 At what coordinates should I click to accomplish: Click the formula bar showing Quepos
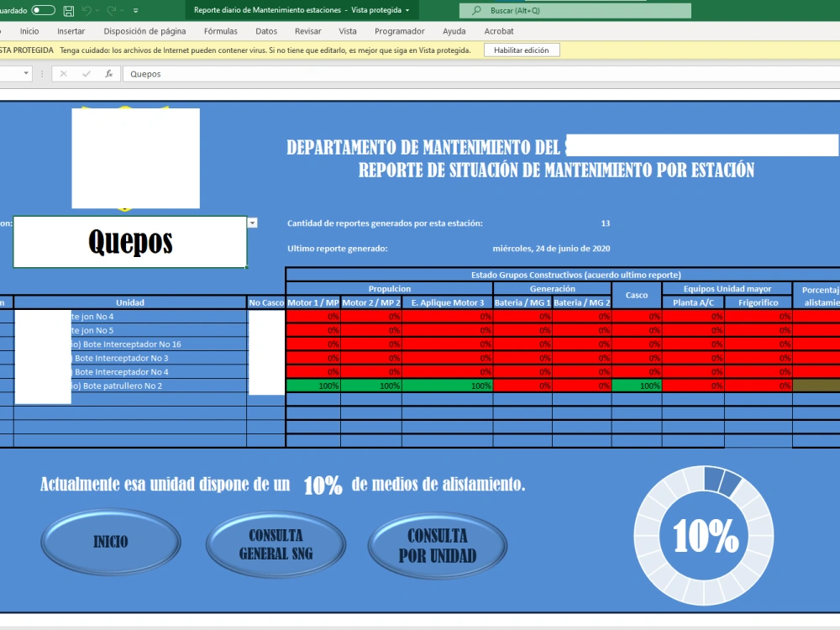(x=481, y=73)
